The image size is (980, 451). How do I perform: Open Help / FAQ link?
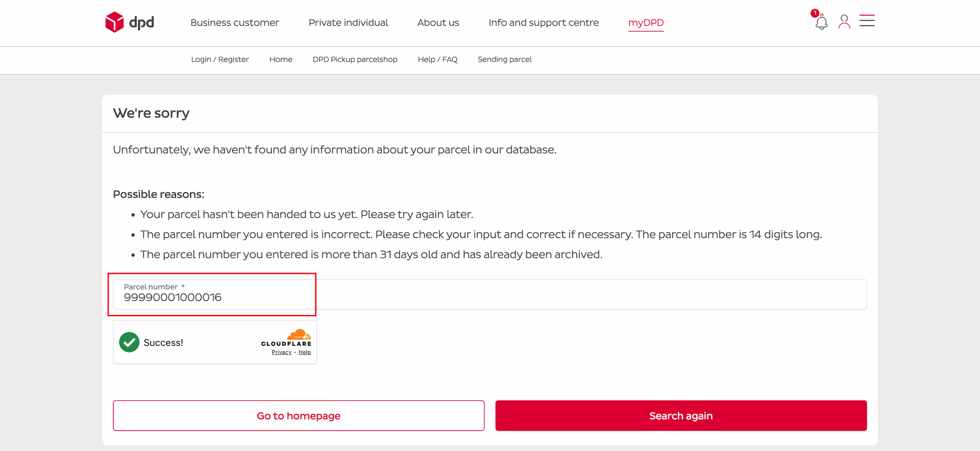[x=437, y=59]
